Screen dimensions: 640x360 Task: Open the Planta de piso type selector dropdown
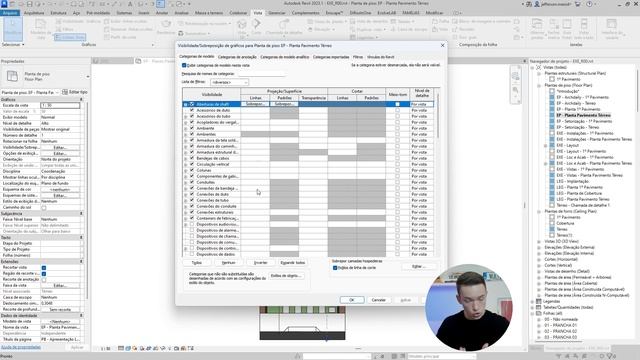(x=88, y=76)
